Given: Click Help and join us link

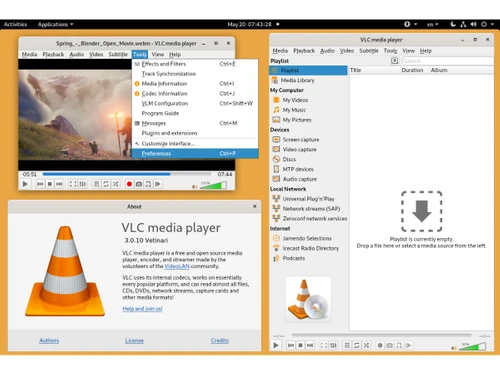Looking at the screenshot, I should tap(142, 309).
